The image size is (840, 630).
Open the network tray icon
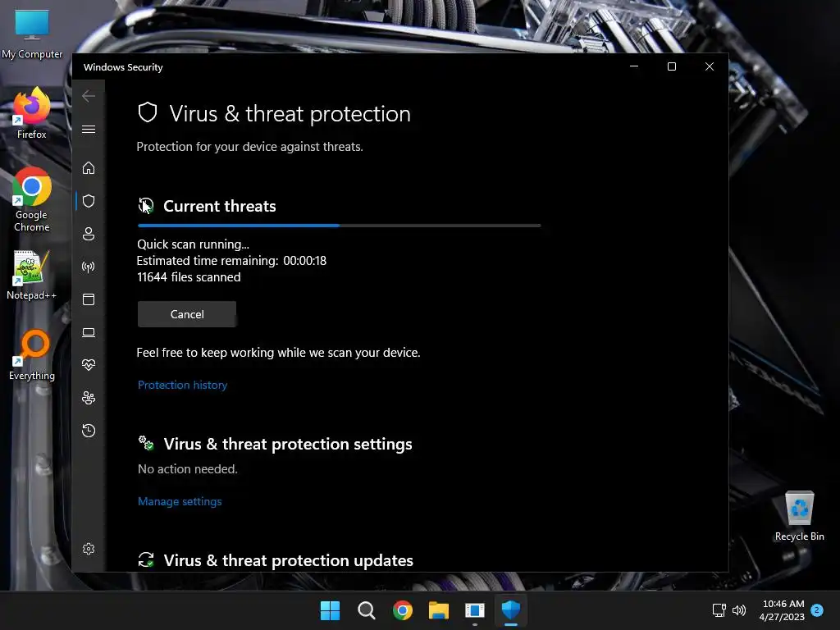[x=719, y=610]
